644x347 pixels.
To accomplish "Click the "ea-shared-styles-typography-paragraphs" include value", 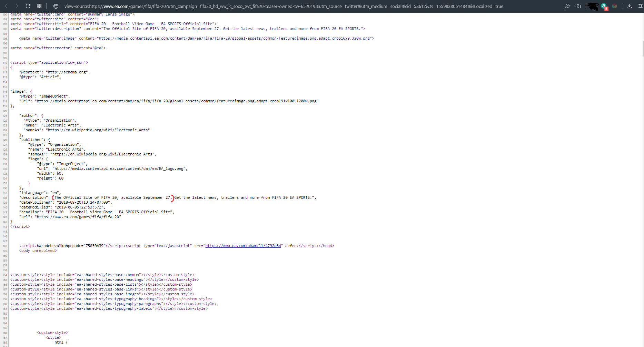I will pyautogui.click(x=119, y=304).
